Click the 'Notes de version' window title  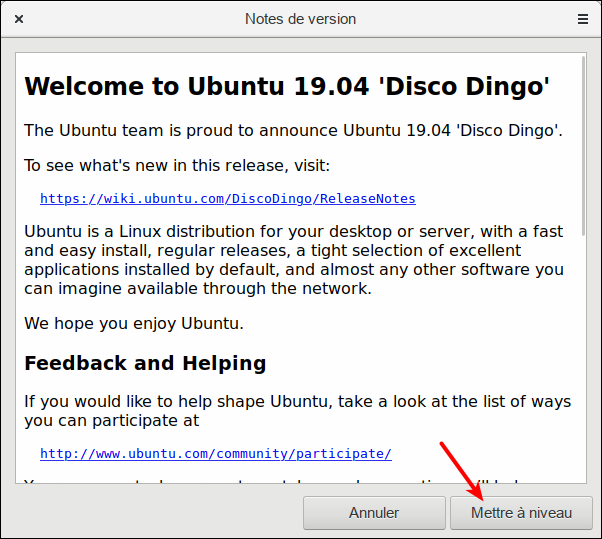(x=300, y=19)
